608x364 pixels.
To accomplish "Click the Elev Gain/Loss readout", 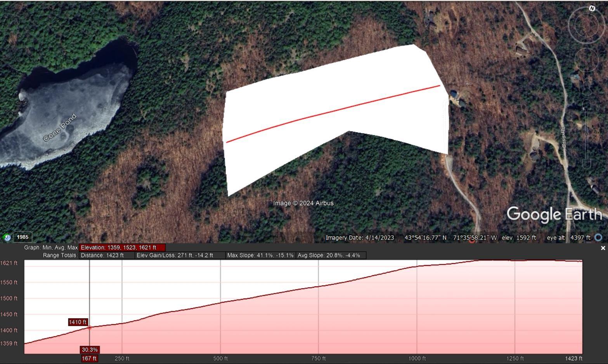I will (x=180, y=255).
